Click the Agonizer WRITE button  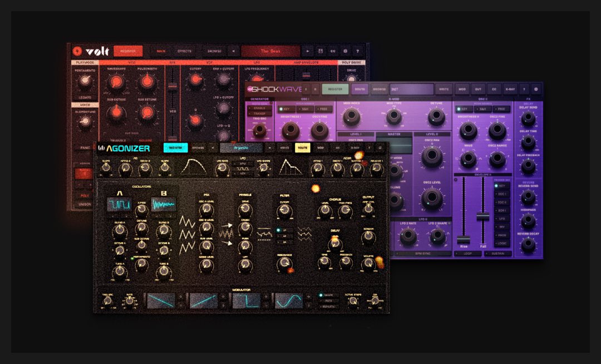click(x=285, y=148)
